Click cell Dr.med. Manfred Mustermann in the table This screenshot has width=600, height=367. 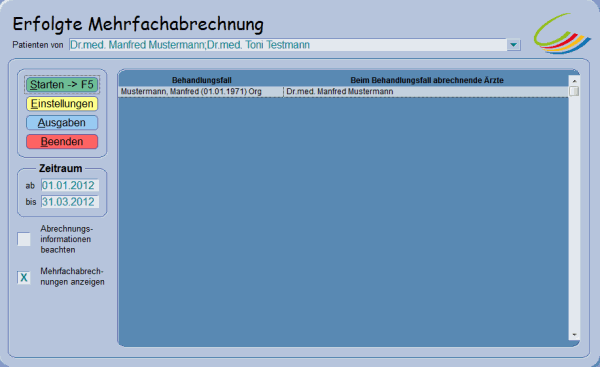[x=426, y=91]
